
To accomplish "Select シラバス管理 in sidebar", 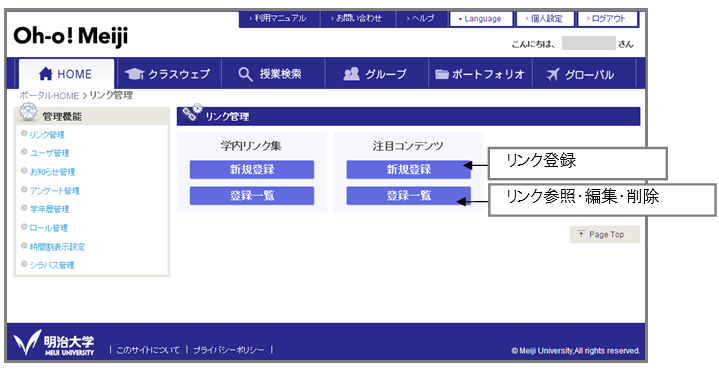I will [51, 265].
